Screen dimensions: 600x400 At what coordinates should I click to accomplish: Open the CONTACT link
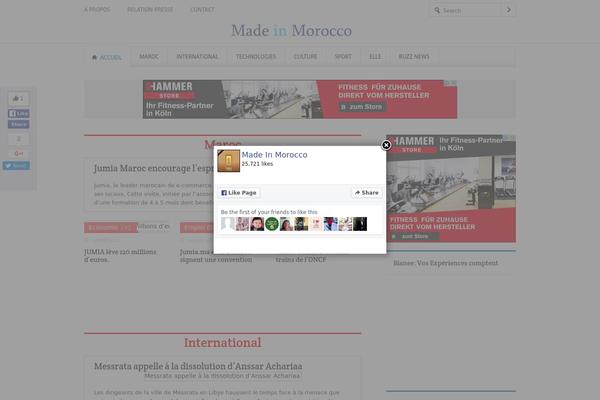point(202,10)
